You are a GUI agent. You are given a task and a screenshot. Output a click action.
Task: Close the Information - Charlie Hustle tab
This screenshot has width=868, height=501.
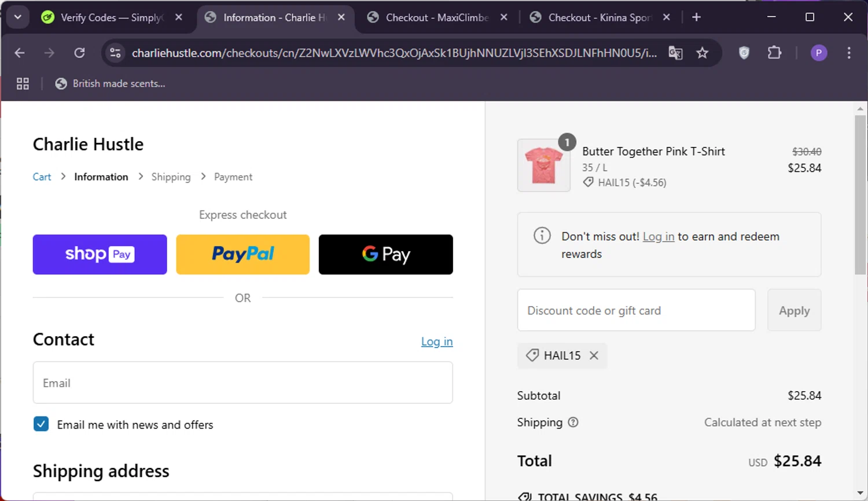(341, 17)
